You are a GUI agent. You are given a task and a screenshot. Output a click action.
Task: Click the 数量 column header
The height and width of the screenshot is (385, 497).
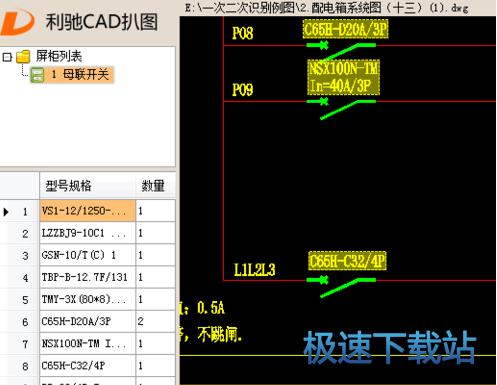click(x=155, y=185)
